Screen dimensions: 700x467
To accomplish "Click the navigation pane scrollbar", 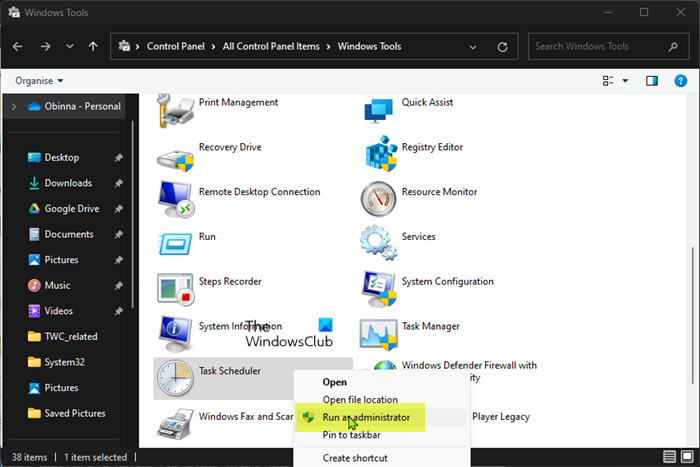I will coord(133,215).
